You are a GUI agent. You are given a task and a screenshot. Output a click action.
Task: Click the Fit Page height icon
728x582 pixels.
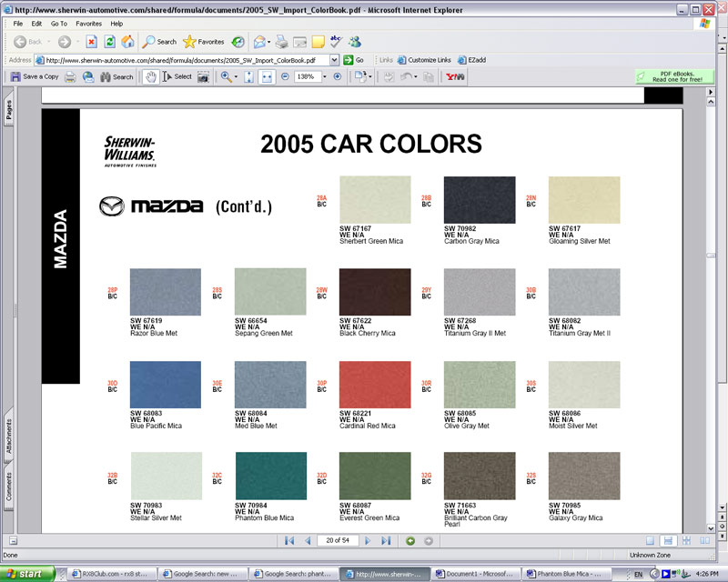point(248,77)
